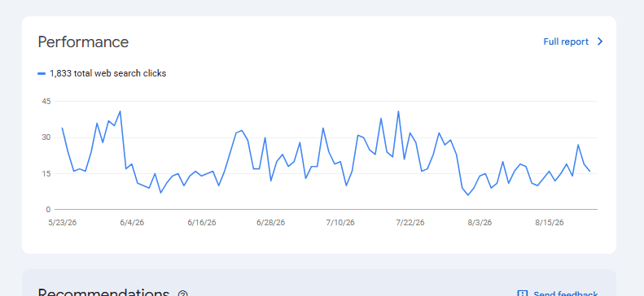
Task: Click the 6/4/26 date axis label
Action: pos(132,223)
